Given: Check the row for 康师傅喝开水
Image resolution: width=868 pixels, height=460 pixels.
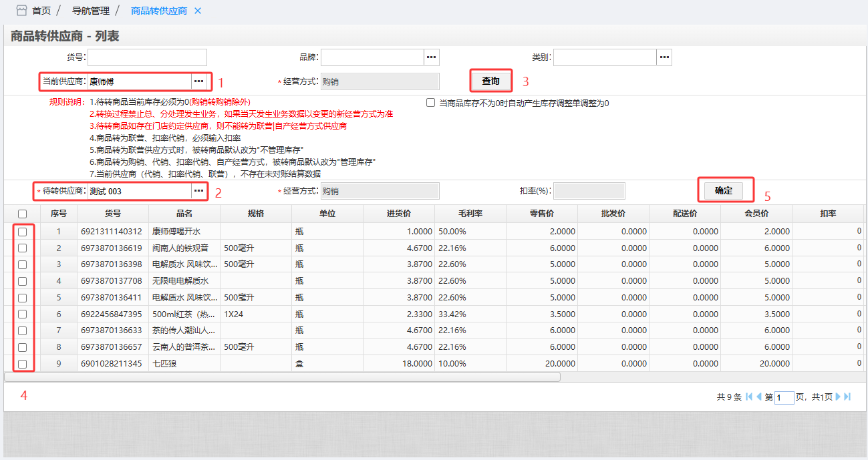Looking at the screenshot, I should pos(23,232).
